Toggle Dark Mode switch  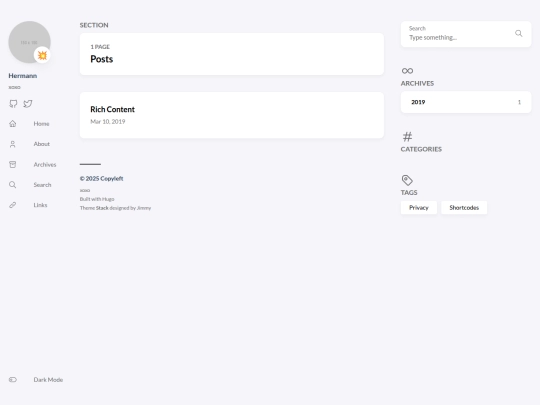13,380
